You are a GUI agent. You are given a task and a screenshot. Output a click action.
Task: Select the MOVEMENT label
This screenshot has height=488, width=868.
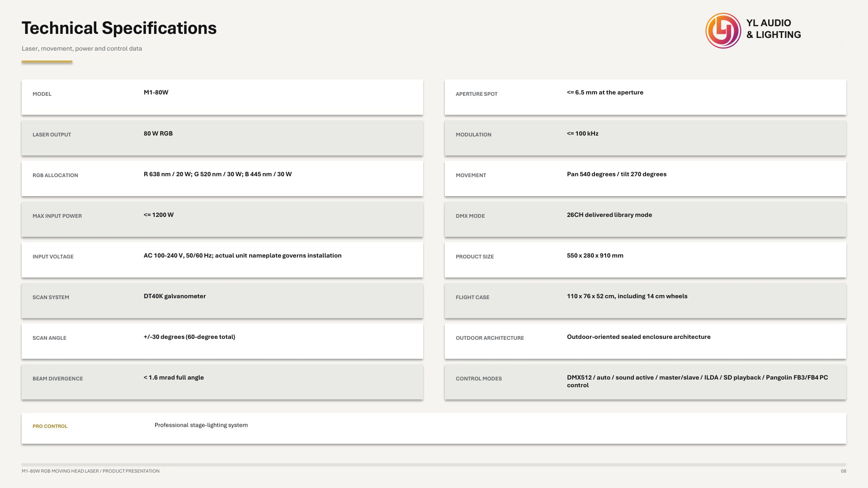point(471,175)
